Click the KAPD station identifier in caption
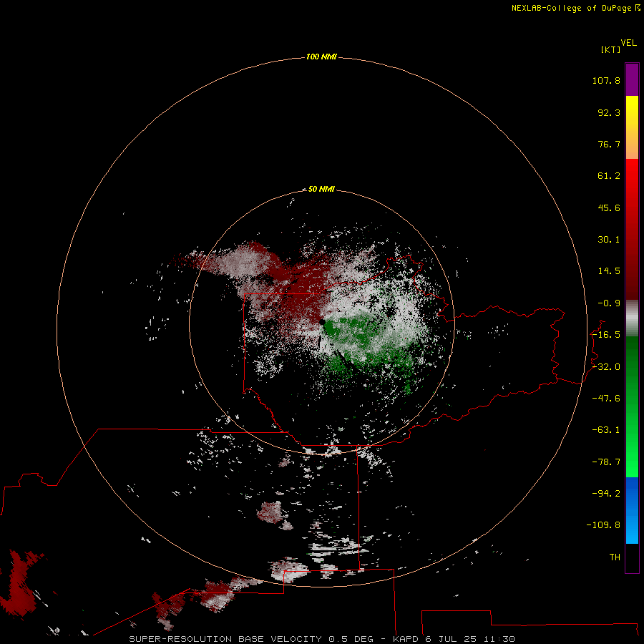This screenshot has width=644, height=644. tap(406, 639)
